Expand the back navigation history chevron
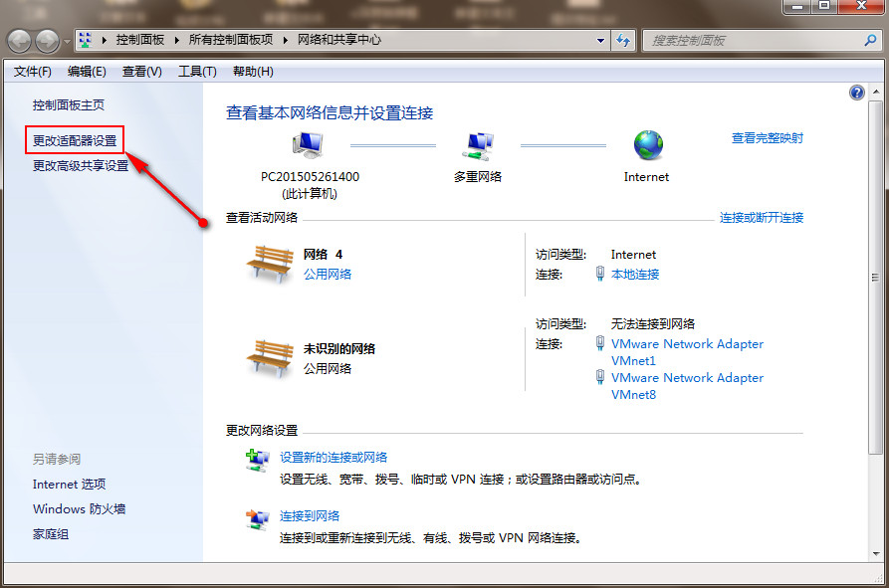This screenshot has height=588, width=889. point(66,40)
